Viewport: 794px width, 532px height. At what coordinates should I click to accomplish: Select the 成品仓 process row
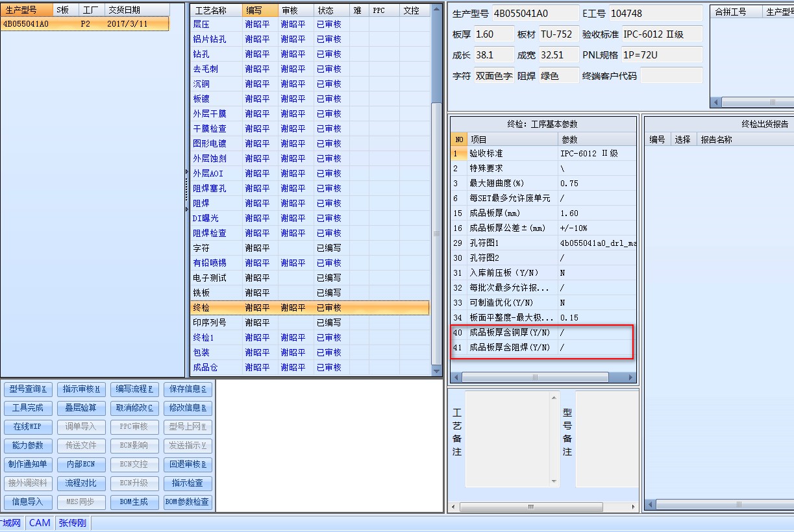(x=310, y=367)
